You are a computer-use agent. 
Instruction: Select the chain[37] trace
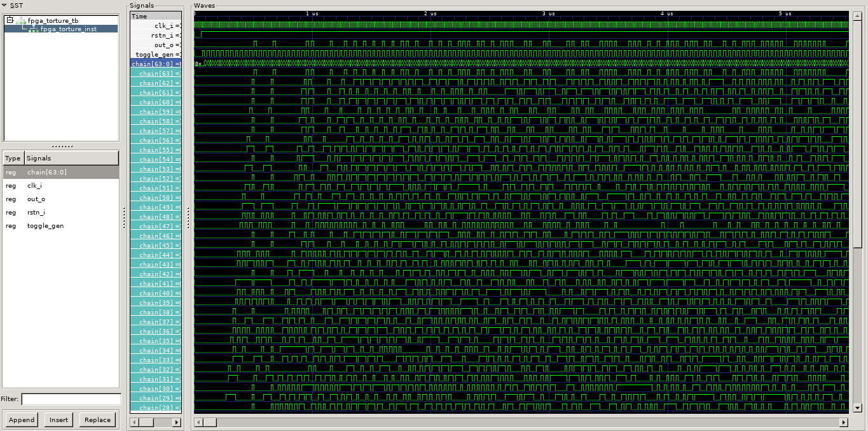coord(156,321)
